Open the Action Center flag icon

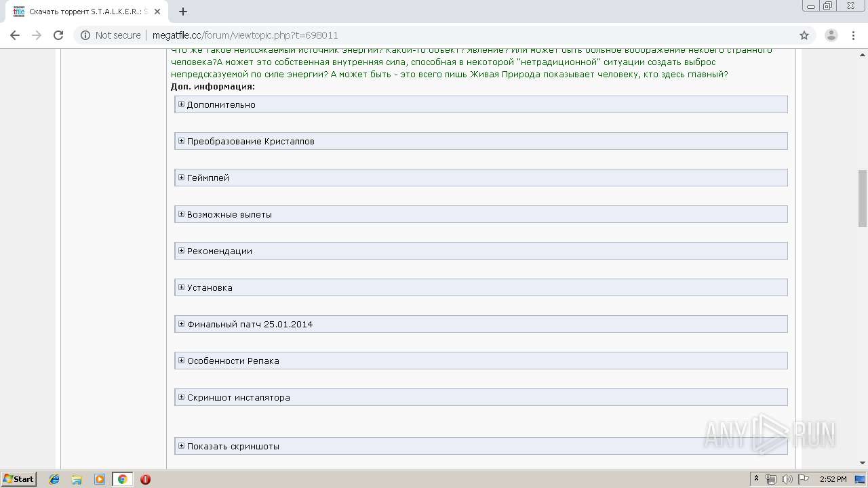[x=804, y=479]
